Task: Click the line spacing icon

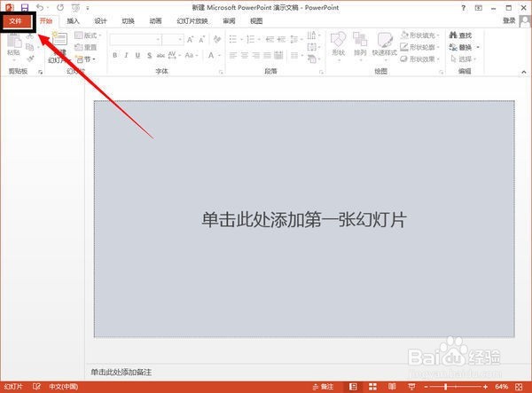Action: [x=294, y=39]
